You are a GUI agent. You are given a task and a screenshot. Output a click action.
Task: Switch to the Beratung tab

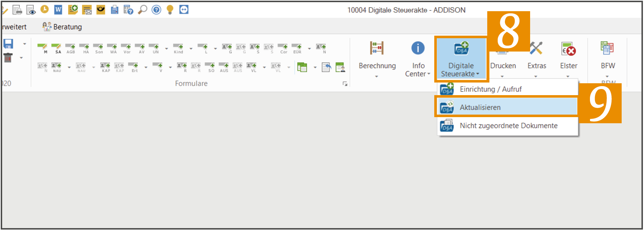click(62, 27)
